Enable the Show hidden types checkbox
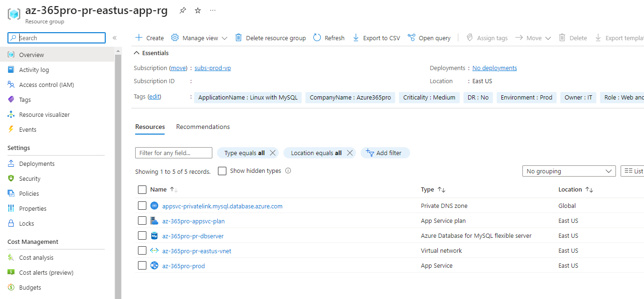644x299 pixels. 222,171
